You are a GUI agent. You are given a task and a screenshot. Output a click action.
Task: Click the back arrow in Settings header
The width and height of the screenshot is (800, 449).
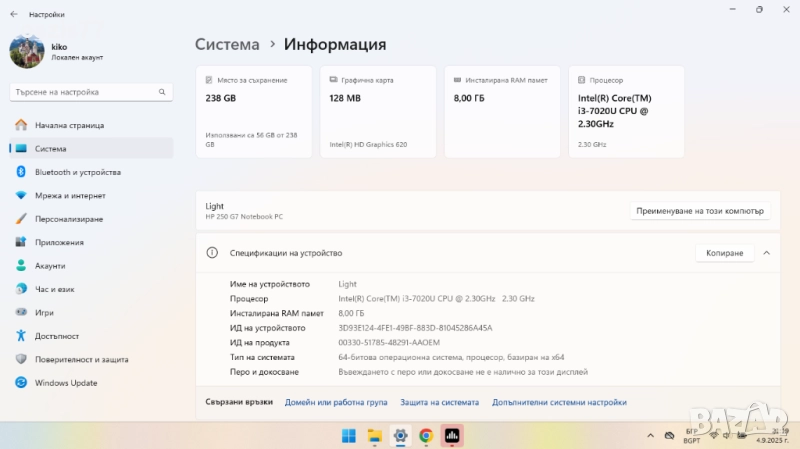coord(13,15)
